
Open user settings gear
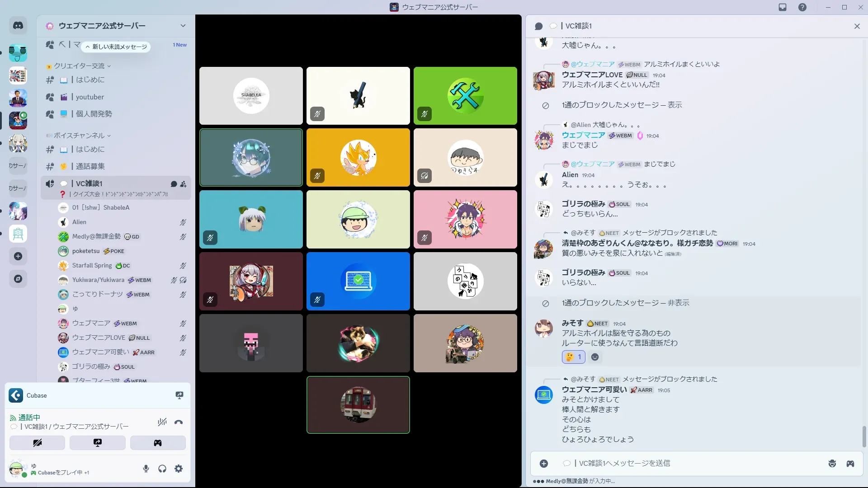click(179, 469)
